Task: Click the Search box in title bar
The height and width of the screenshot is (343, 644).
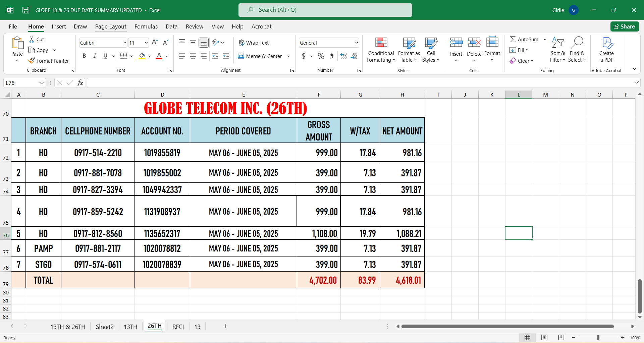Action: pyautogui.click(x=325, y=10)
